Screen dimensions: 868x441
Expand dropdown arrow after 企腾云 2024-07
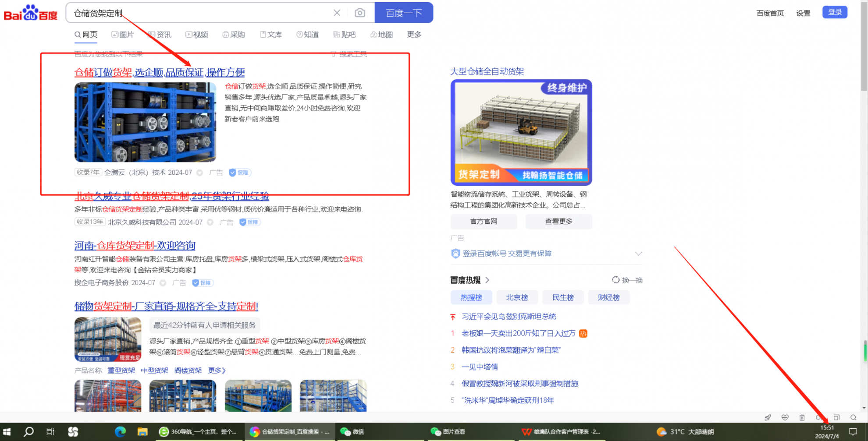click(200, 173)
